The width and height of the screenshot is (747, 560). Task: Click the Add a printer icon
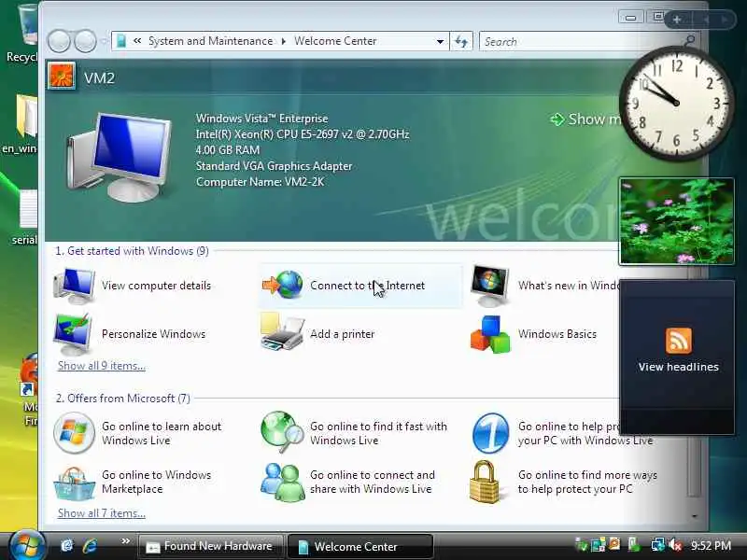pos(282,332)
